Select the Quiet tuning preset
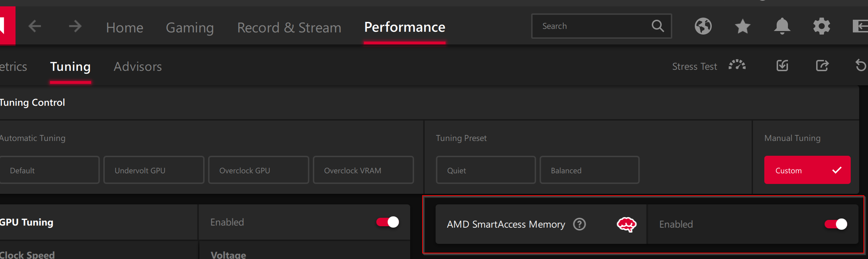 486,170
